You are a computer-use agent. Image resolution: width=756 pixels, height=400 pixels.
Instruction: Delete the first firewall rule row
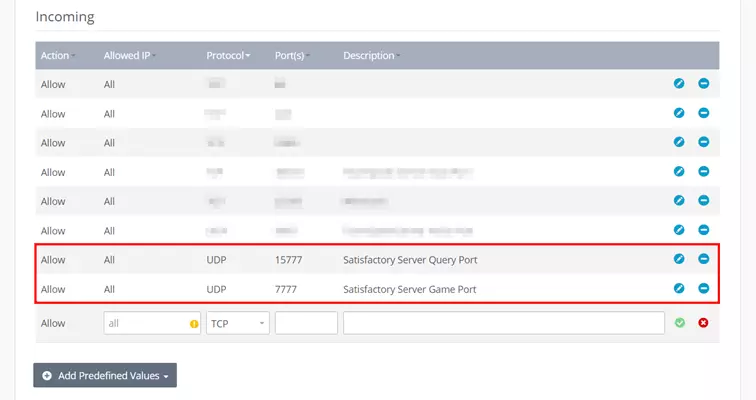703,84
